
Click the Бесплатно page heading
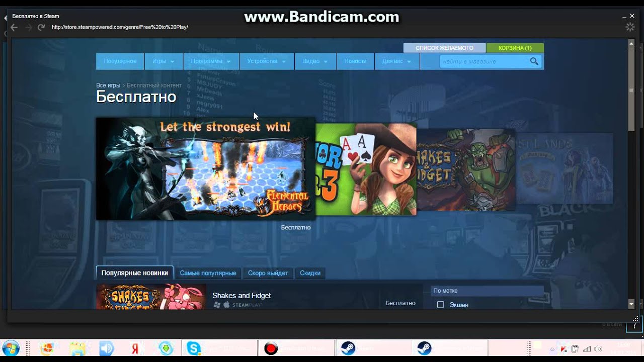point(136,97)
